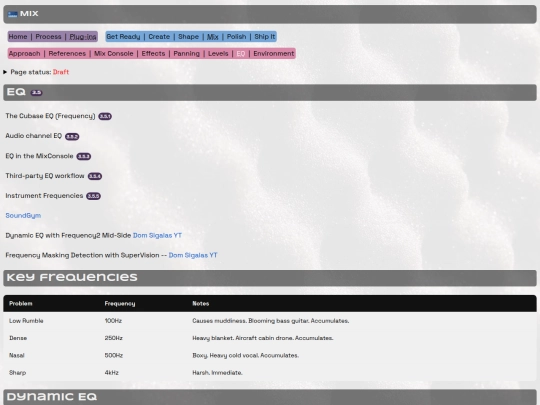The height and width of the screenshot is (405, 540).
Task: Select the Get Ready stage
Action: [123, 37]
